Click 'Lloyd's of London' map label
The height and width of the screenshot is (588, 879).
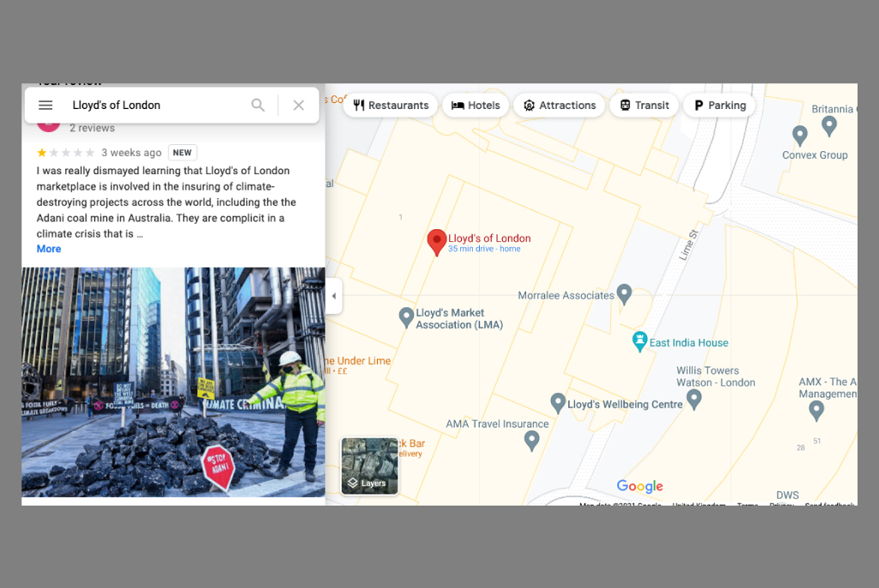[x=489, y=239]
